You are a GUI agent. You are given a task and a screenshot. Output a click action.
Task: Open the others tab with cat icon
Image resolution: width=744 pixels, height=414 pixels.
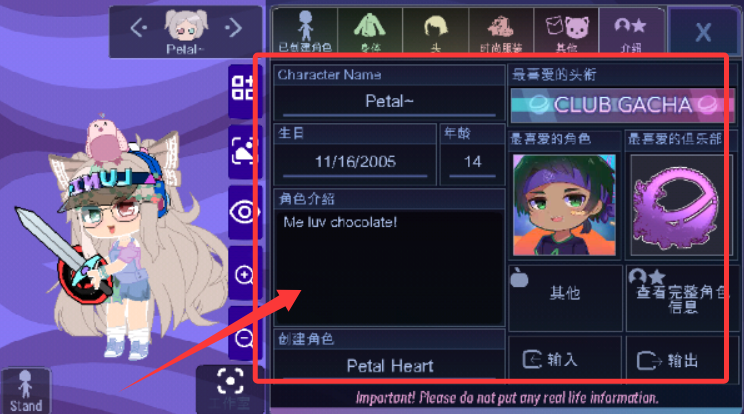[x=566, y=30]
